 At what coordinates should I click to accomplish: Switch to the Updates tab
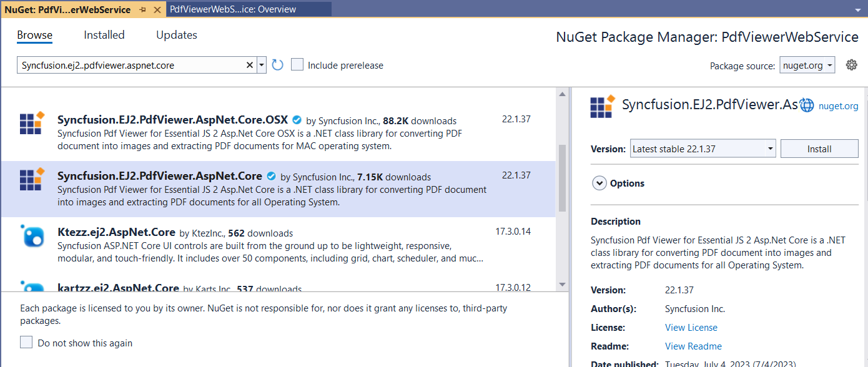tap(176, 35)
